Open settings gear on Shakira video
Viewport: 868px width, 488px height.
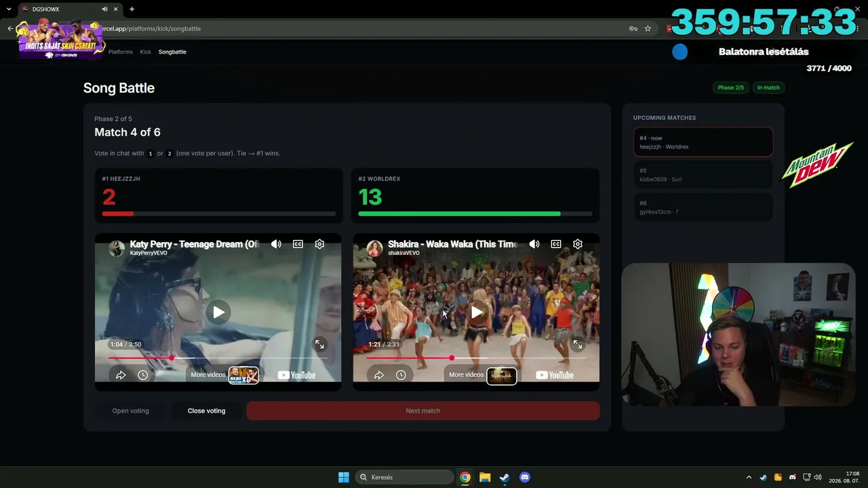pyautogui.click(x=578, y=244)
